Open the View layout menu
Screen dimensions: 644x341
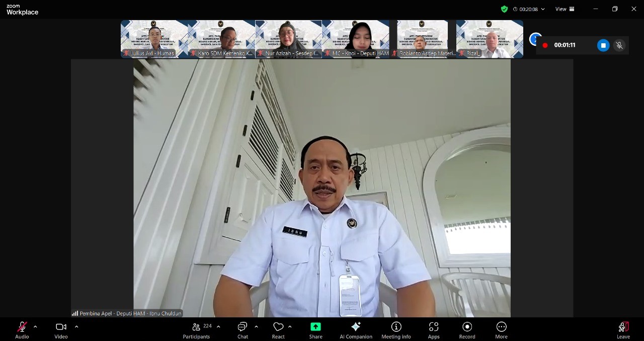click(565, 9)
